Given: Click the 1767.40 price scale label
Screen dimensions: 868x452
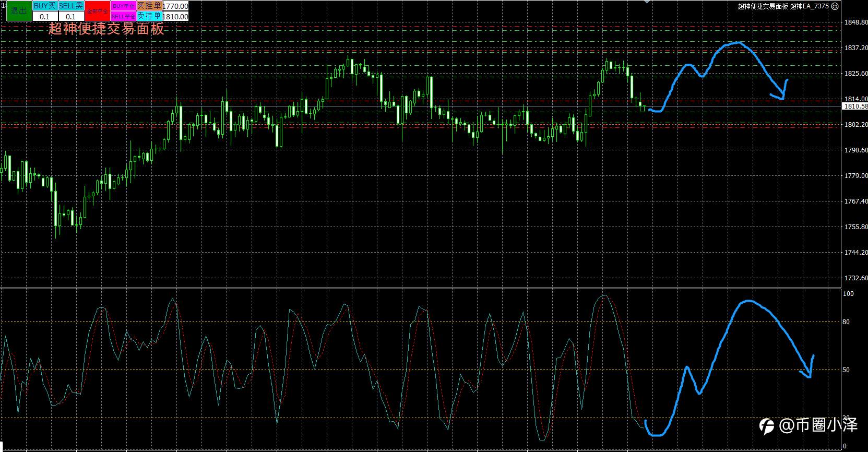Looking at the screenshot, I should (x=857, y=201).
